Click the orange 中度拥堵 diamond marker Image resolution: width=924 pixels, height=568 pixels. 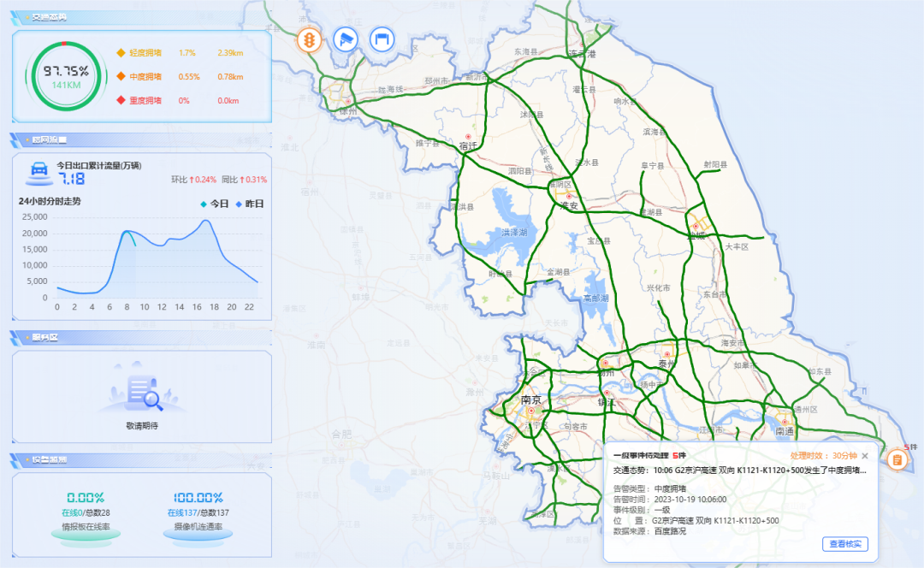(x=121, y=77)
